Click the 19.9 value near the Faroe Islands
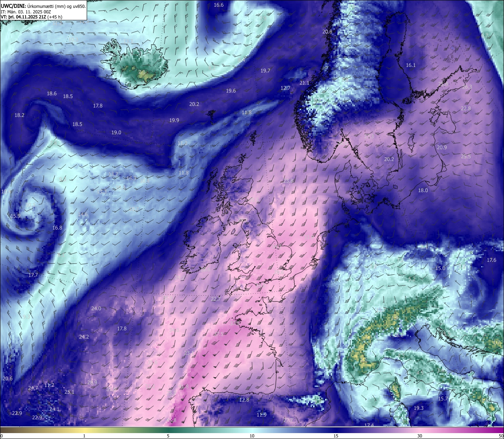The height and width of the screenshot is (439, 504). tap(174, 120)
